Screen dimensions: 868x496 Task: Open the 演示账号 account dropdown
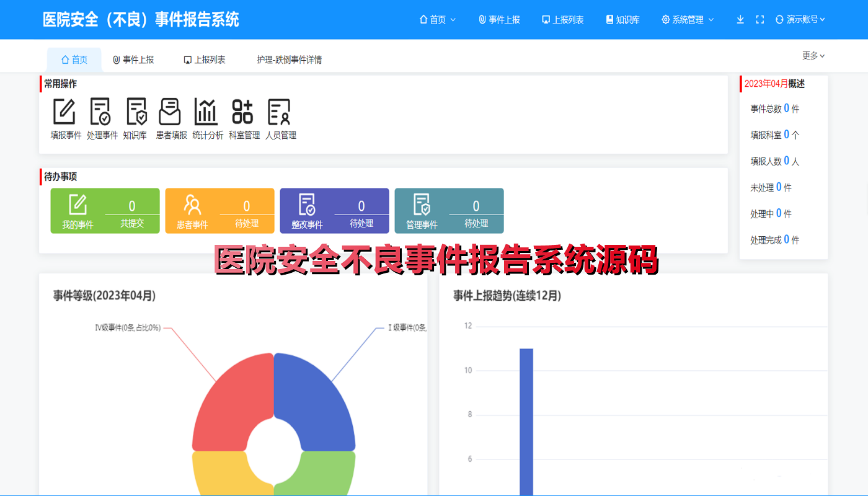800,19
